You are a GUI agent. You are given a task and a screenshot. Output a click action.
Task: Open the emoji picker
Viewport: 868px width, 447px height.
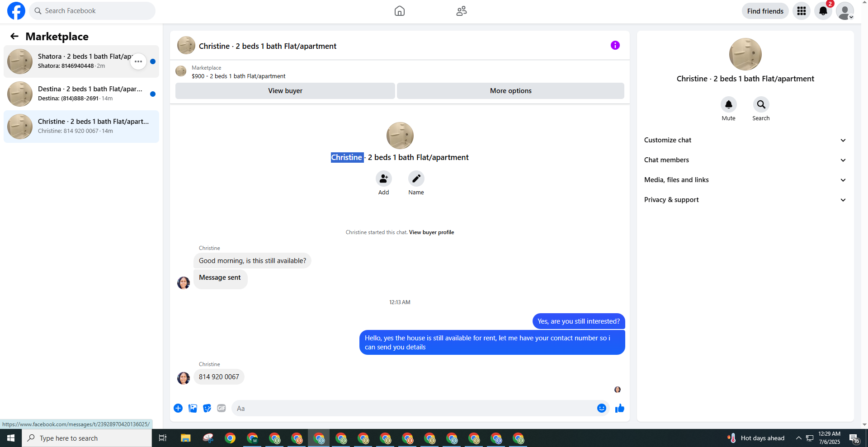coord(602,408)
